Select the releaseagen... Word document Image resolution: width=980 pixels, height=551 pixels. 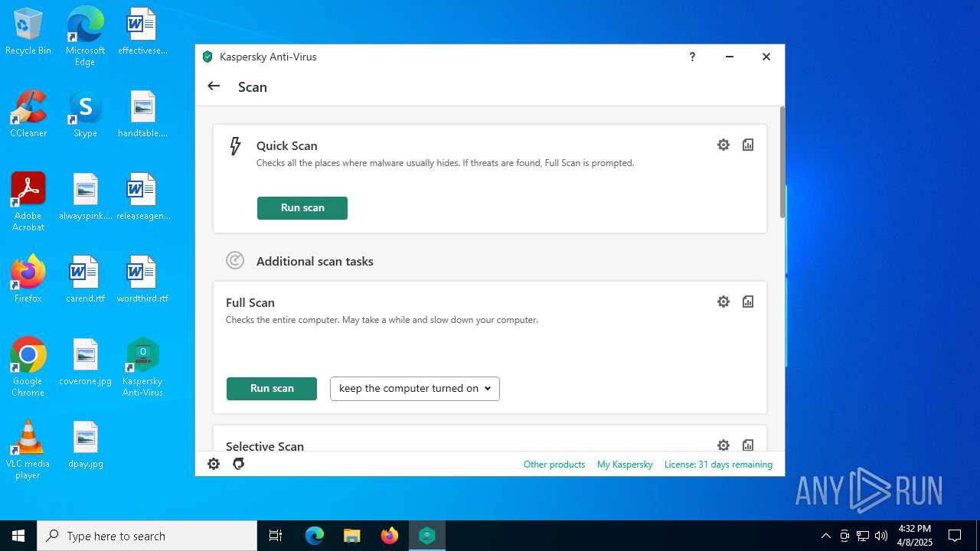(x=142, y=197)
